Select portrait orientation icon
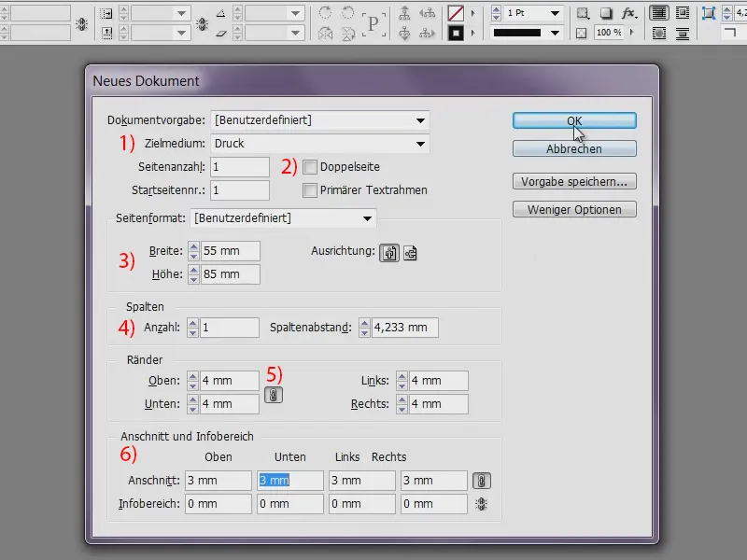Screen dimensions: 747x560 [388, 253]
